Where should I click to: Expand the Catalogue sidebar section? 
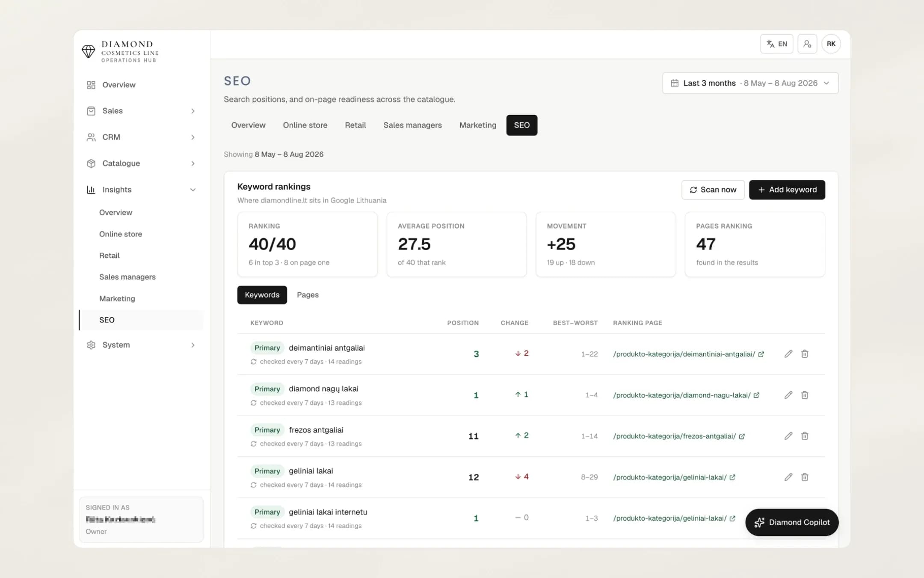tap(193, 164)
